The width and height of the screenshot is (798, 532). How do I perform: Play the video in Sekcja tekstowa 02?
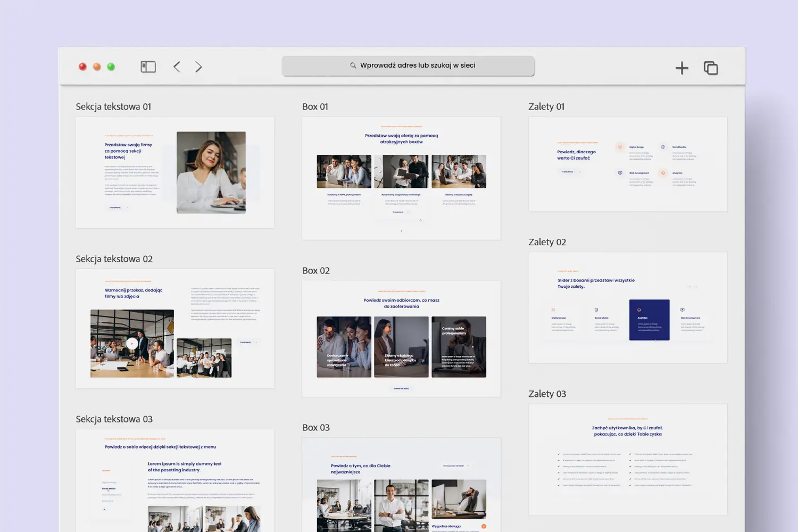(132, 343)
